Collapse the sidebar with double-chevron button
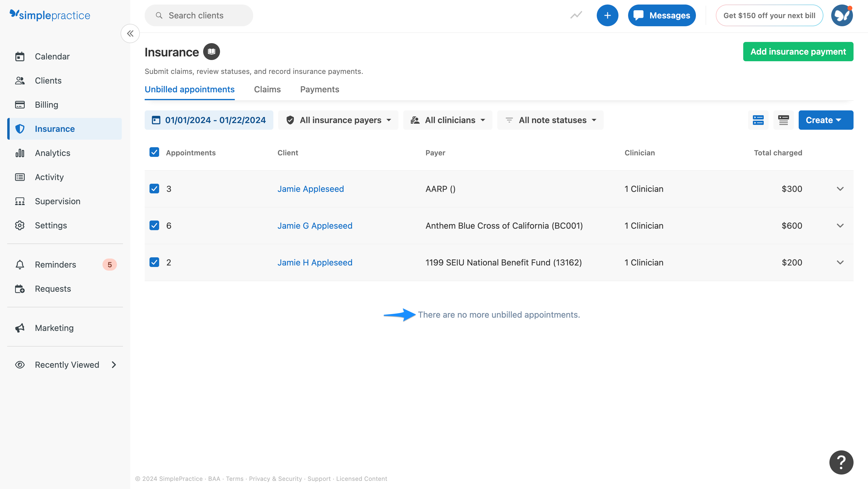This screenshot has width=868, height=489. pyautogui.click(x=130, y=33)
